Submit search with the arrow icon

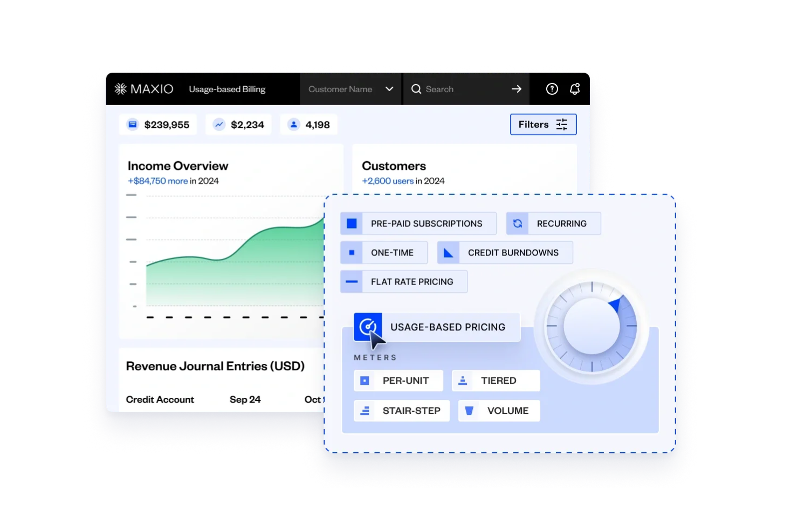(x=517, y=89)
